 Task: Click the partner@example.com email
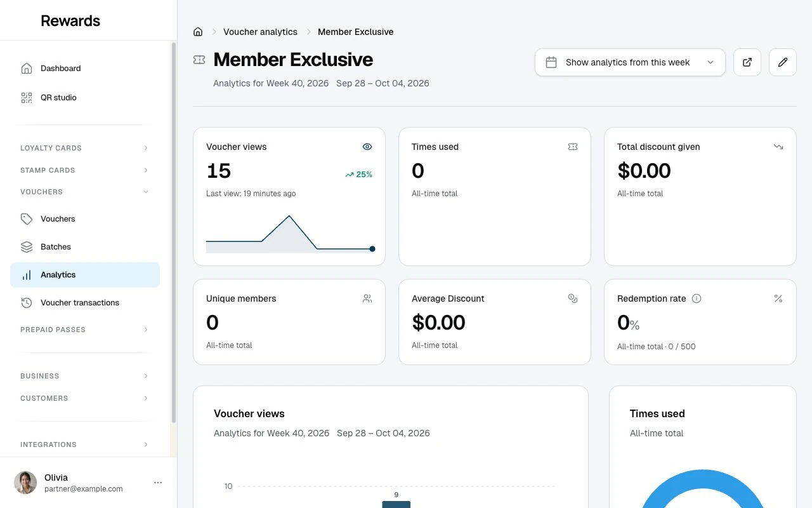pos(84,489)
